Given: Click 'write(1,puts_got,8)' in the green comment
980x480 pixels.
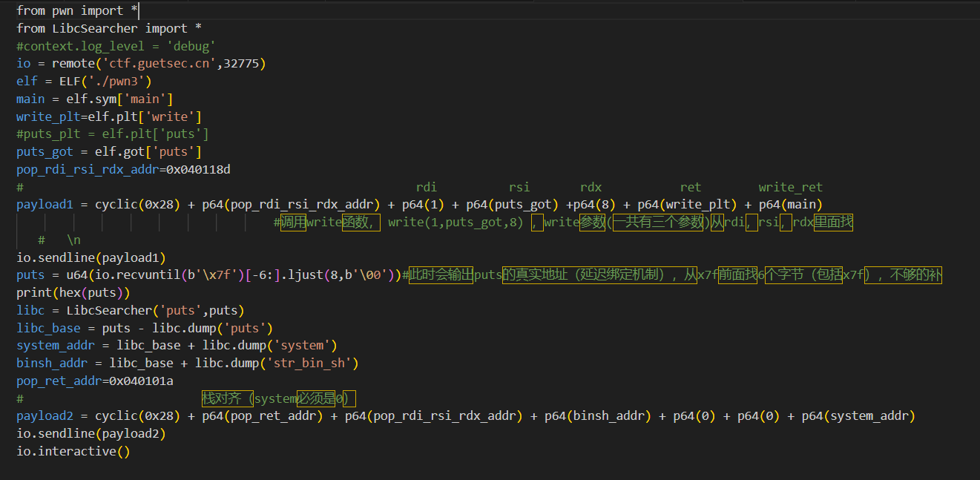Looking at the screenshot, I should (x=456, y=222).
